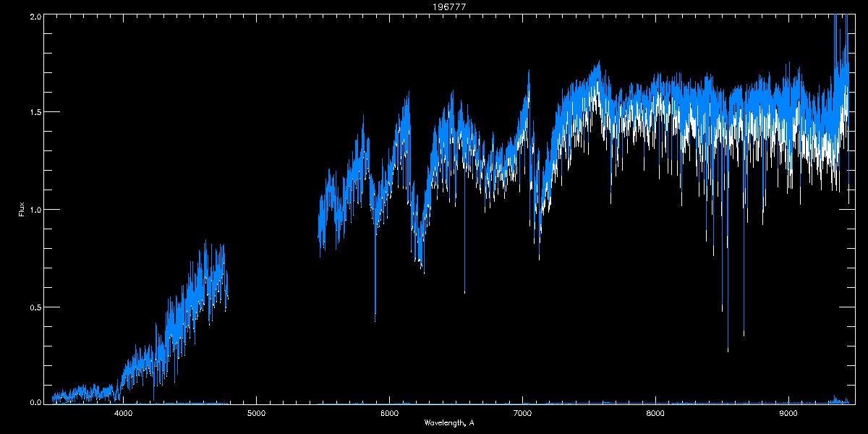
Task: Click the 8000 wavelength tick label
Action: pyautogui.click(x=655, y=413)
